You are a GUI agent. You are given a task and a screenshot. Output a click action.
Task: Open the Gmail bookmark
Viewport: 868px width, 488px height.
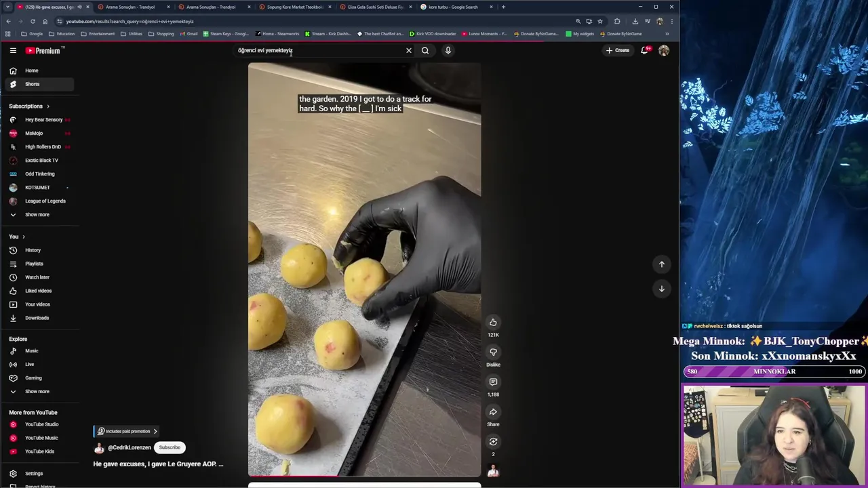189,34
